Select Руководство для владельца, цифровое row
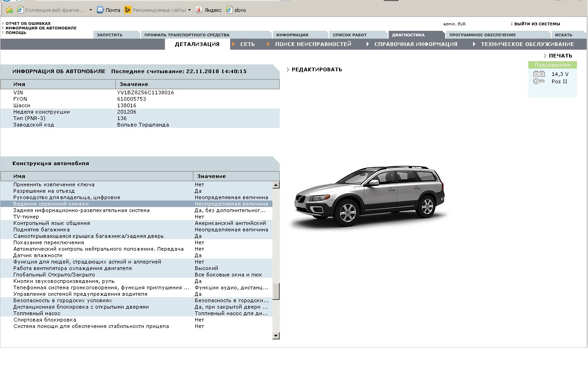Image resolution: width=588 pixels, height=368 pixels. point(136,197)
